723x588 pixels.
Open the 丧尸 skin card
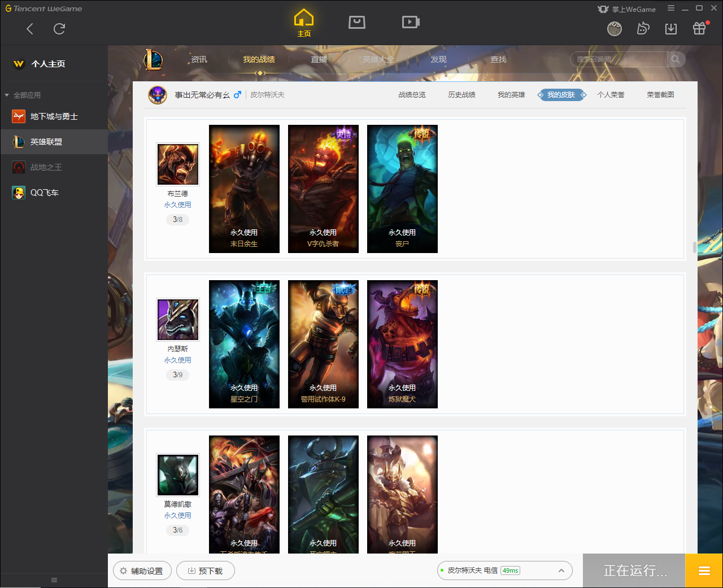coord(402,189)
